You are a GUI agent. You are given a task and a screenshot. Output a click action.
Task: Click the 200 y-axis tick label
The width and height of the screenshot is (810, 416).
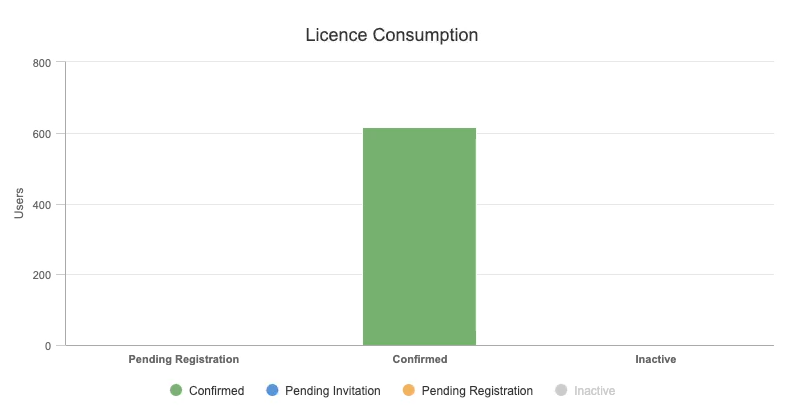point(42,275)
